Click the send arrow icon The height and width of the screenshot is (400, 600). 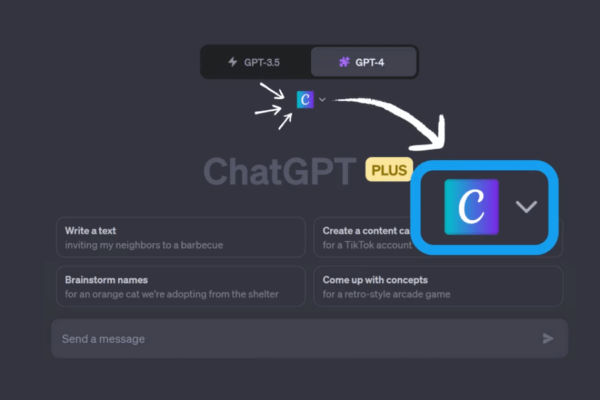coord(548,338)
